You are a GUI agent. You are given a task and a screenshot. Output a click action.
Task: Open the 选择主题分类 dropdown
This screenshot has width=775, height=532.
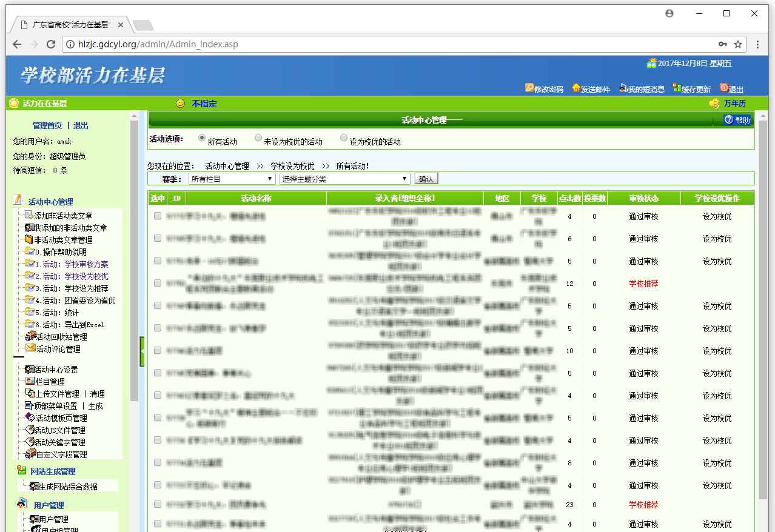344,179
